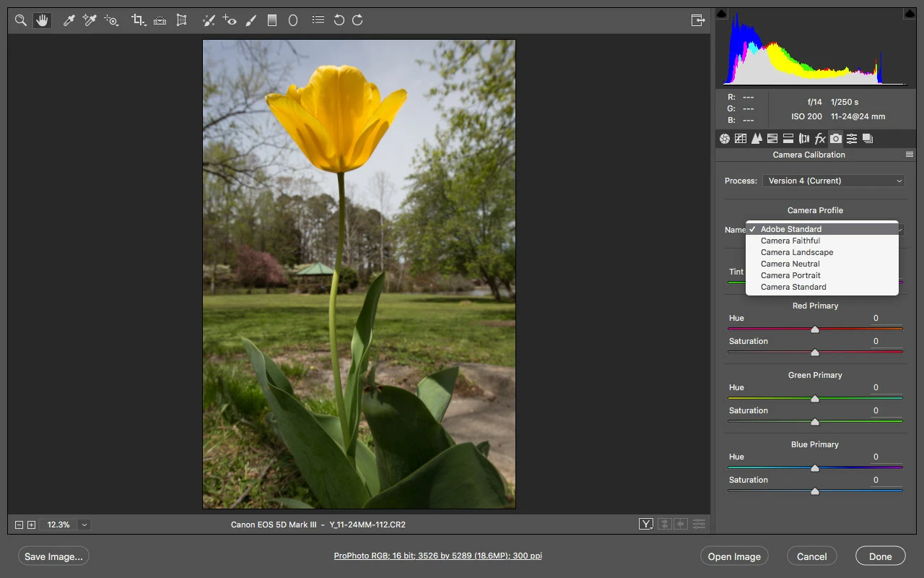The height and width of the screenshot is (578, 924).
Task: Select the Zoom tool
Action: coord(20,20)
